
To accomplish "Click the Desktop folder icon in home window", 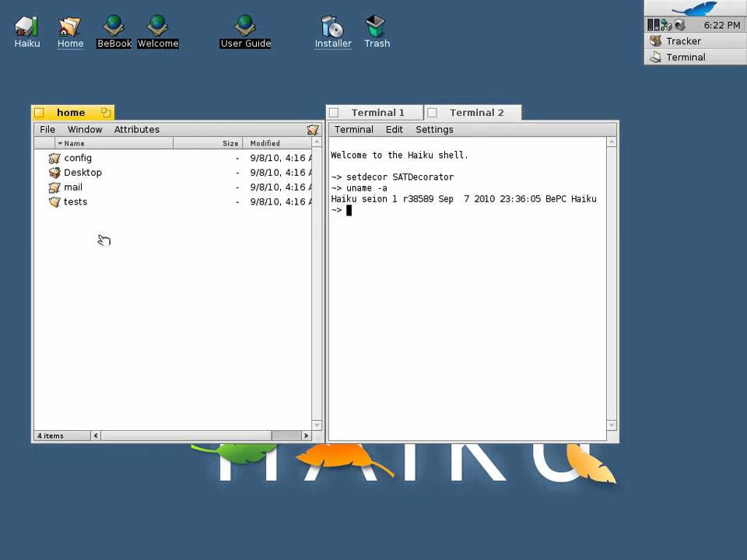I will 54,173.
